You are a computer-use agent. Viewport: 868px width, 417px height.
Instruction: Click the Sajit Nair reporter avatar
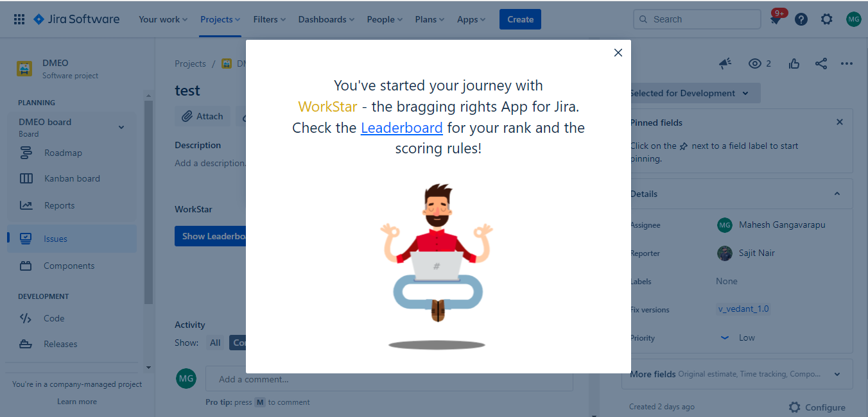click(x=725, y=253)
